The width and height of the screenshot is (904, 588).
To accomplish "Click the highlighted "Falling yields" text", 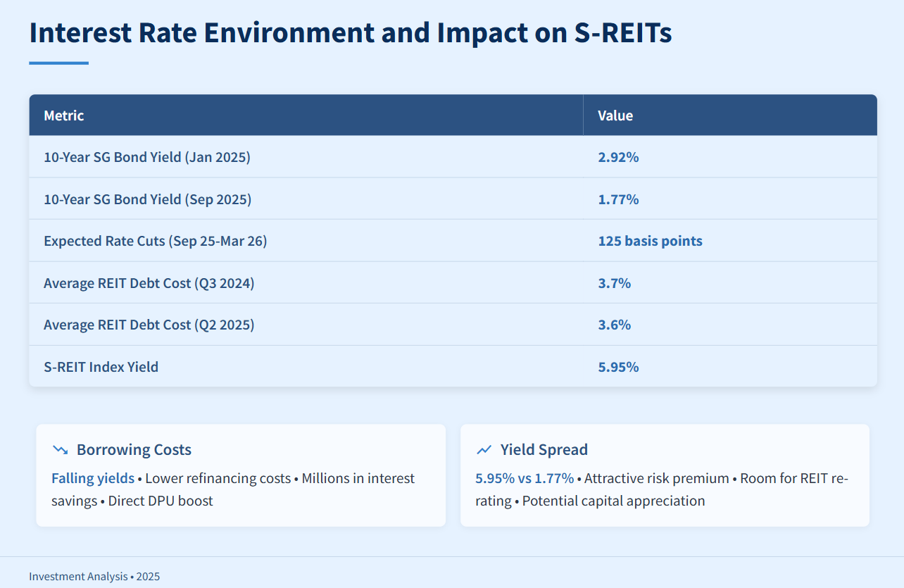I will 93,478.
